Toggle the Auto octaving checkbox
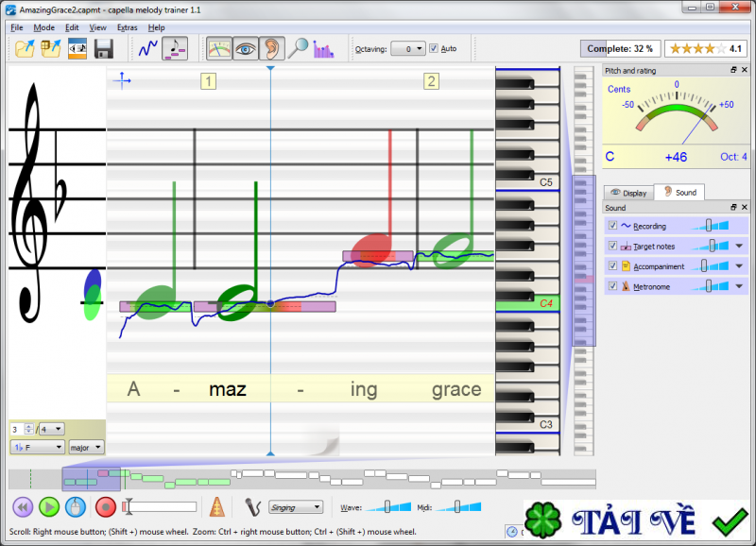 coord(434,48)
